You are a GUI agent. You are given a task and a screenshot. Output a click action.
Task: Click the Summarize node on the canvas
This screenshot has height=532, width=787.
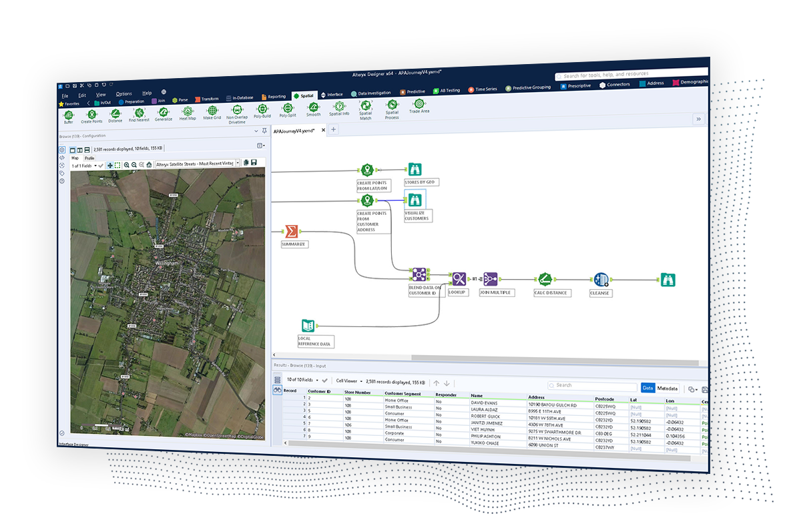292,232
